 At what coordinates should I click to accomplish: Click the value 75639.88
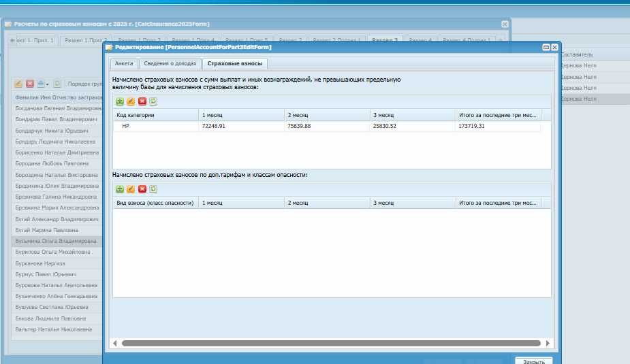(x=299, y=126)
